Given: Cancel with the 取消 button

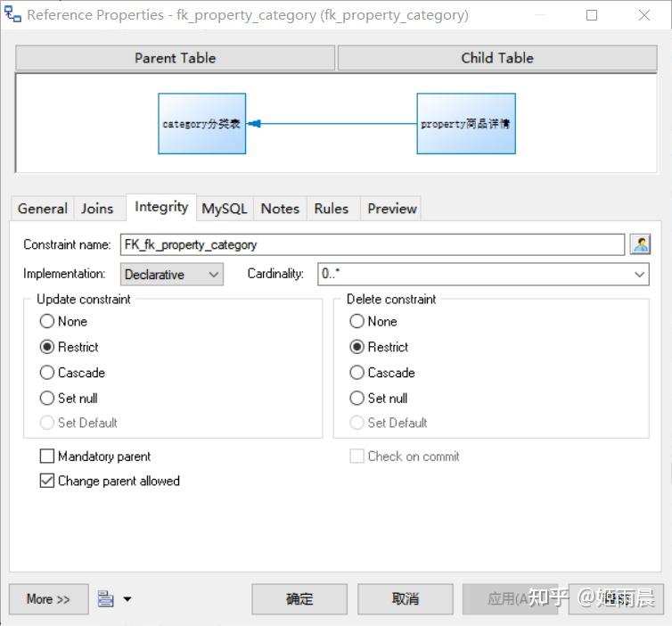Looking at the screenshot, I should (405, 598).
